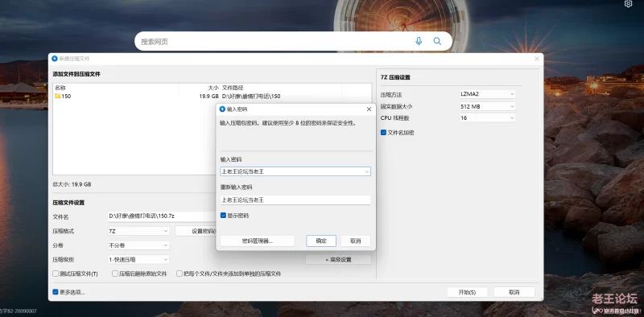Select the file path D:\好康\偷情打电话\150 cell

[251, 96]
